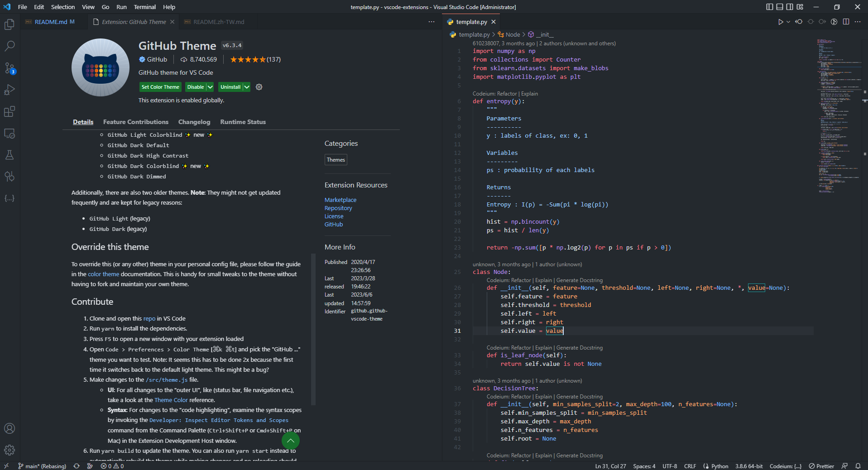Split the template.py editor to the right

click(x=846, y=22)
